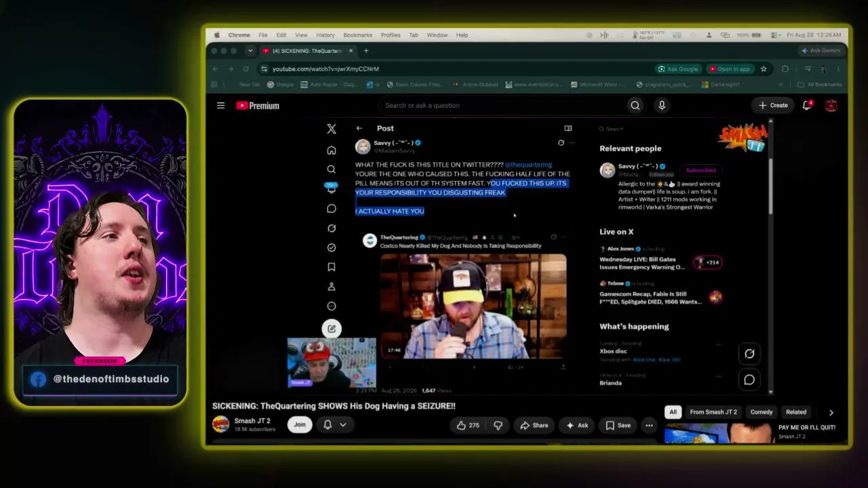
Task: Click the Create button
Action: 774,105
